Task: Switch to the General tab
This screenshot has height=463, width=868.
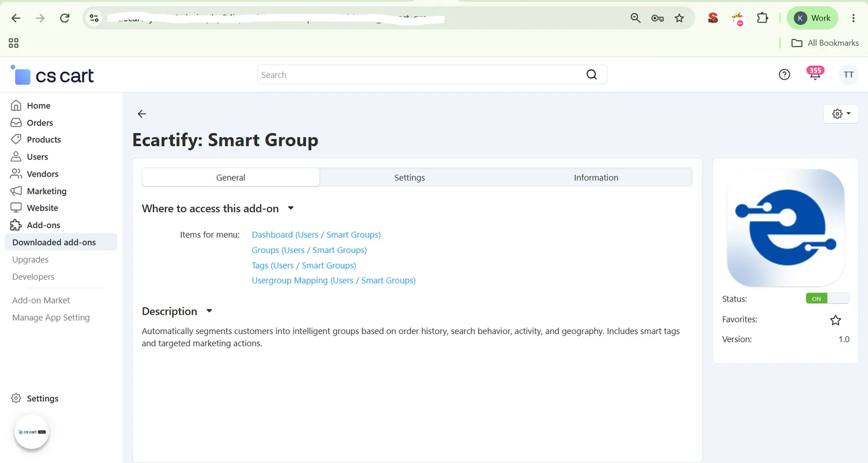Action: pos(231,177)
